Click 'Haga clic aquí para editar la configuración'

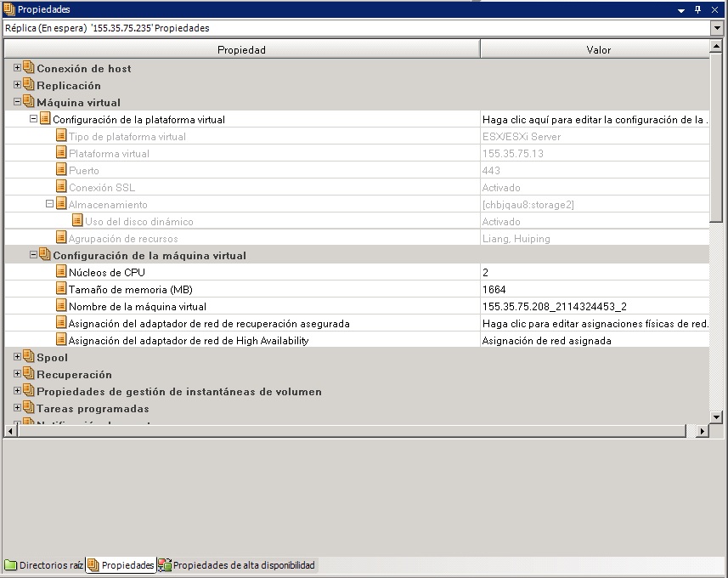click(595, 119)
